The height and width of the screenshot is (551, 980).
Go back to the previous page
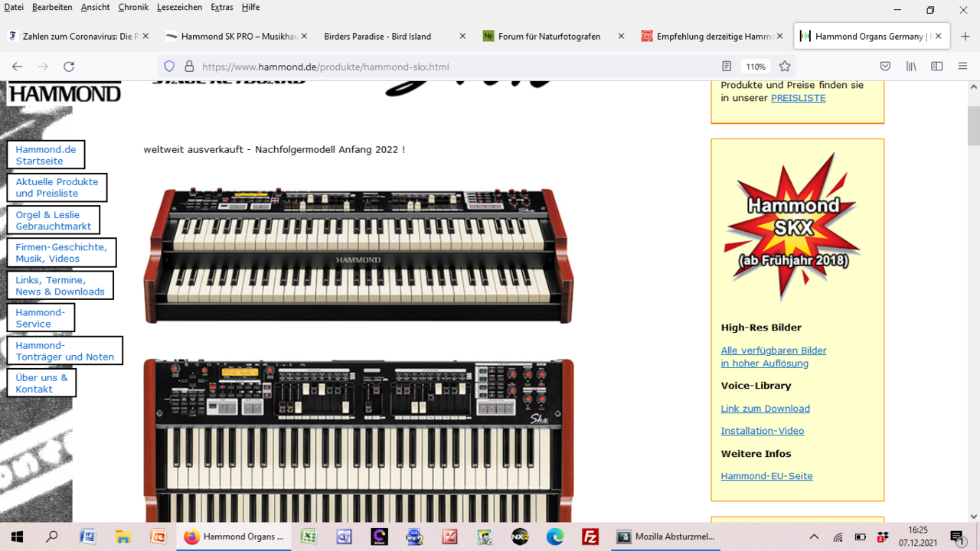[x=17, y=67]
